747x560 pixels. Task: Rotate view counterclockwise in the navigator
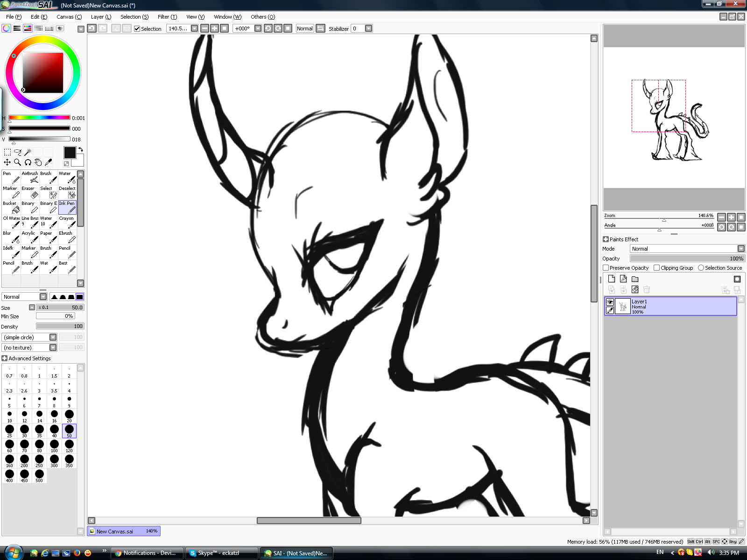(722, 227)
